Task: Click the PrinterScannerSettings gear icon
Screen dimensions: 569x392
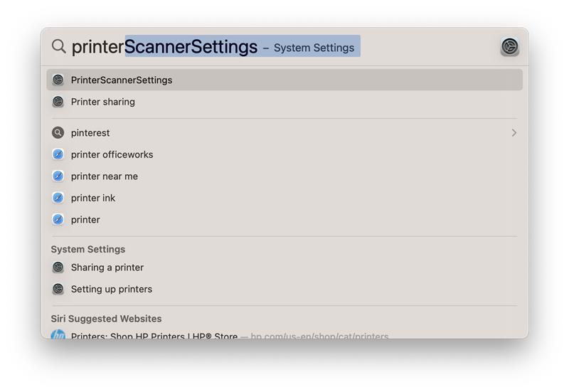Action: [x=58, y=80]
